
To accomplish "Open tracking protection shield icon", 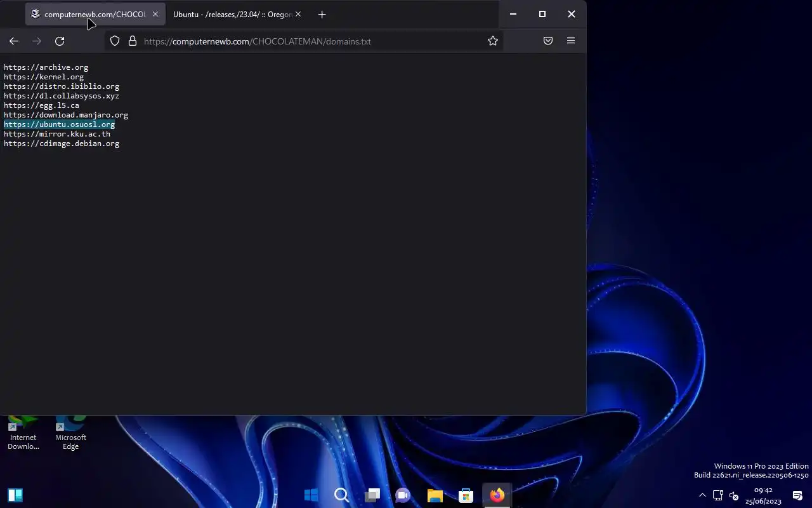I will tap(115, 41).
